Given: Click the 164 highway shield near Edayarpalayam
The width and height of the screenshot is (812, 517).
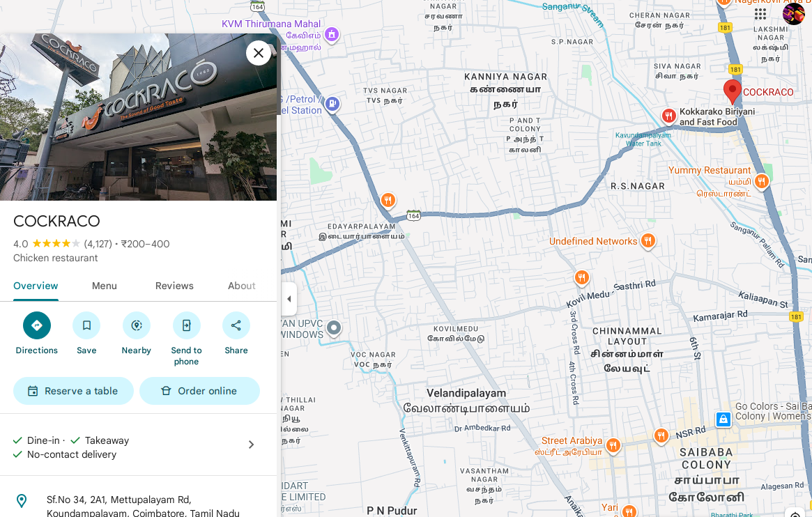Looking at the screenshot, I should coord(413,216).
